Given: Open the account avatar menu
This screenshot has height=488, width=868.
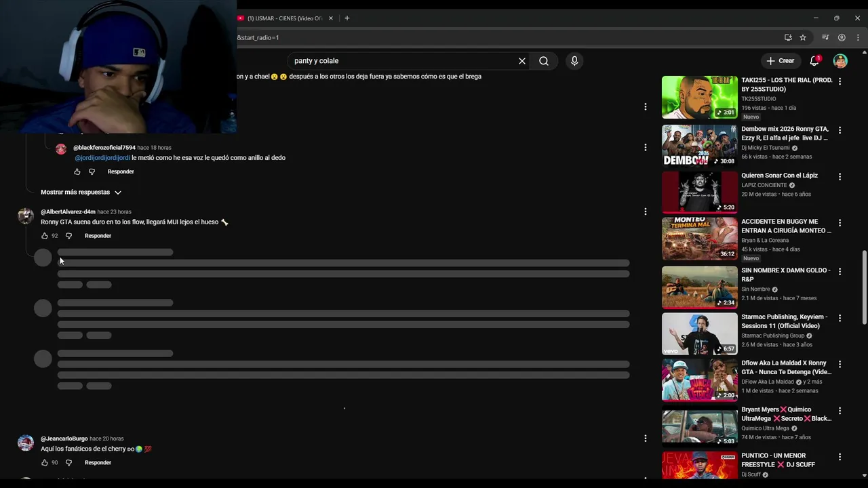Looking at the screenshot, I should (840, 61).
